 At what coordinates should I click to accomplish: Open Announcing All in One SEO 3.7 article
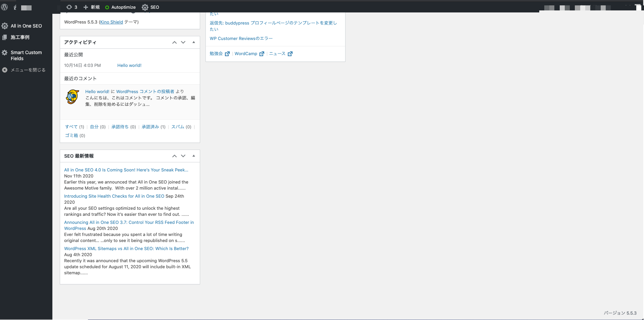click(129, 226)
